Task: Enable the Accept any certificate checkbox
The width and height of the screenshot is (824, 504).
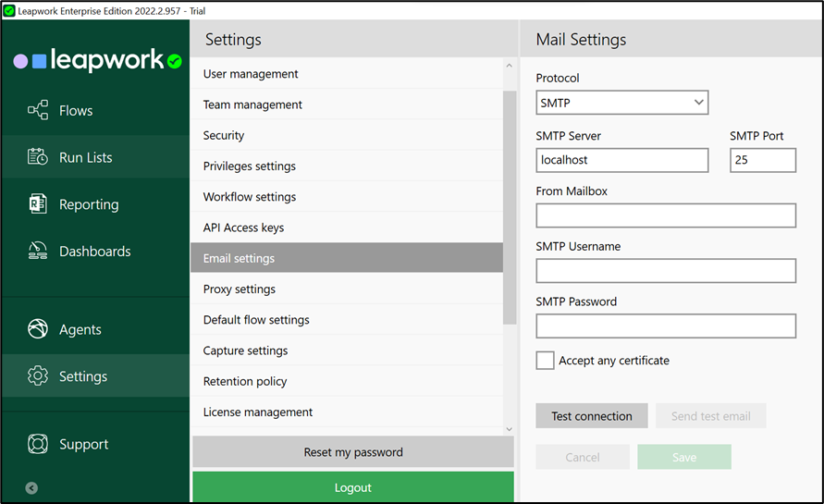Action: 546,361
